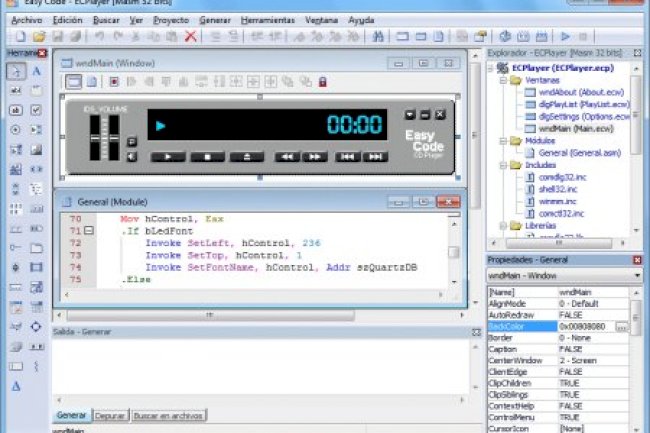Click the eject button on CD player form
The image size is (650, 433).
[246, 157]
